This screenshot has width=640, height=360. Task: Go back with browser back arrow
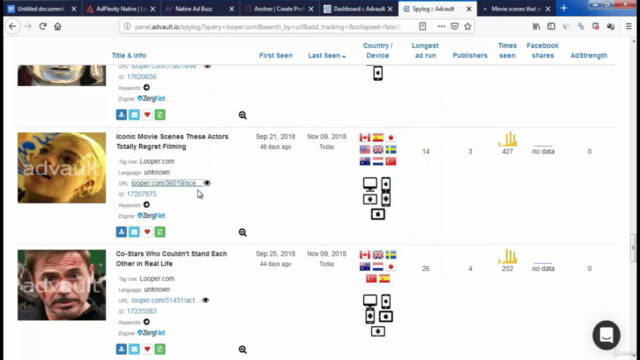(x=13, y=27)
